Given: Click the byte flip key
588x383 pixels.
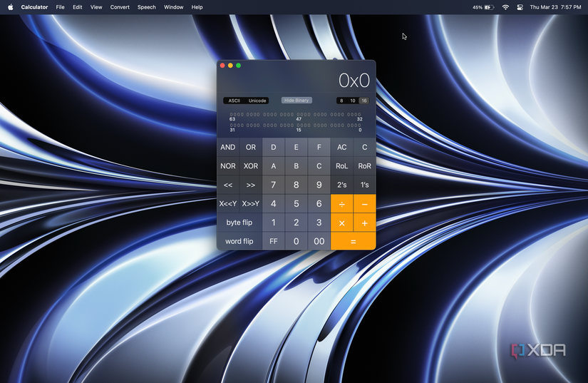Looking at the screenshot, I should 239,222.
